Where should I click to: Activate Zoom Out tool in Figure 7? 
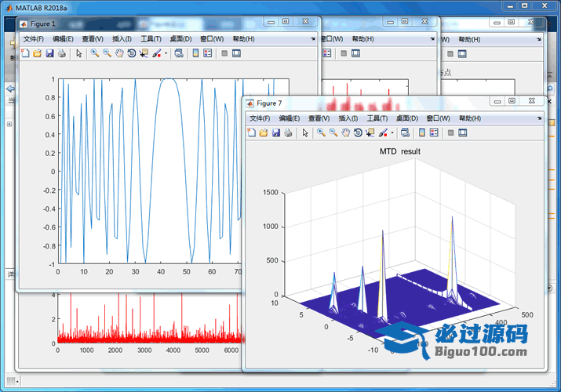point(333,132)
